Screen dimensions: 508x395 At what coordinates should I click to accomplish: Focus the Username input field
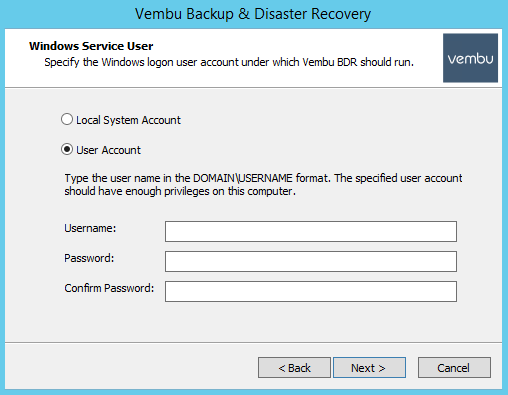click(311, 231)
